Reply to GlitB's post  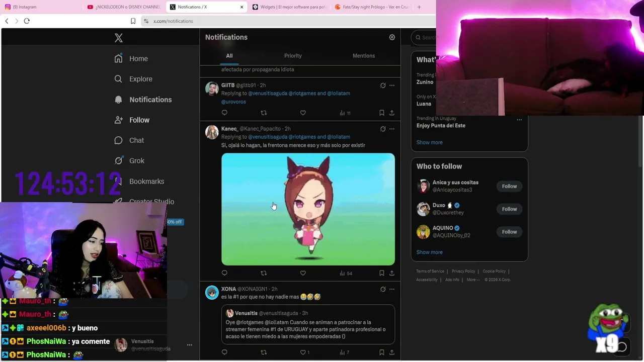(x=224, y=113)
